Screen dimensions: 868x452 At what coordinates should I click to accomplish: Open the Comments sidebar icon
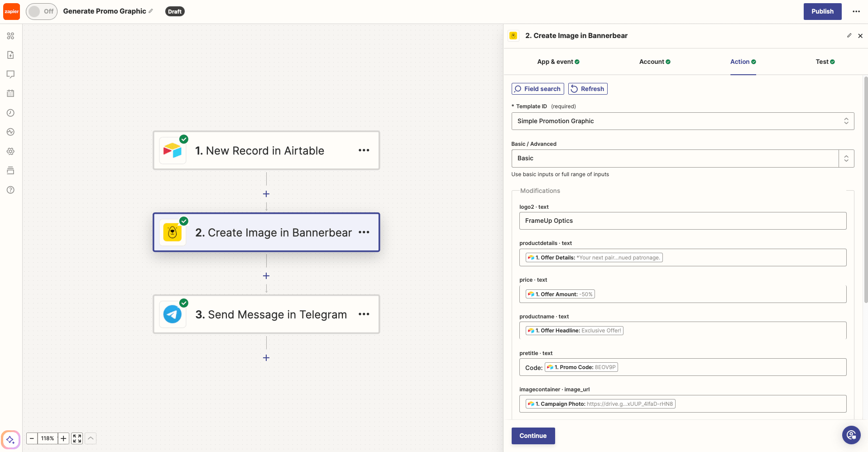[10, 74]
